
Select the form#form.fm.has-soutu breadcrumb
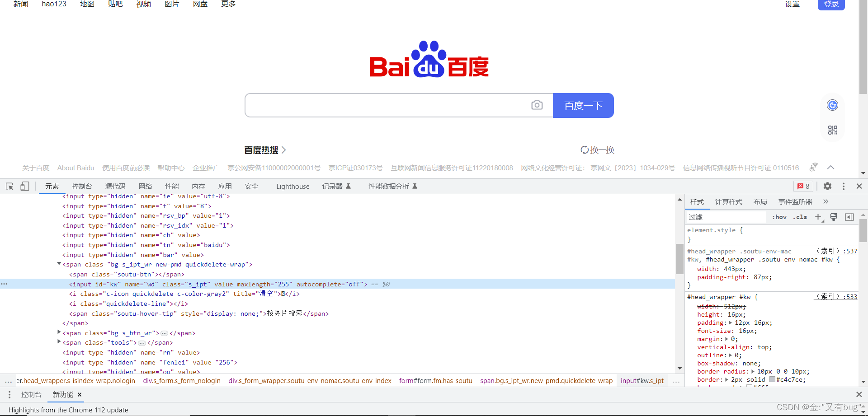[435, 381]
